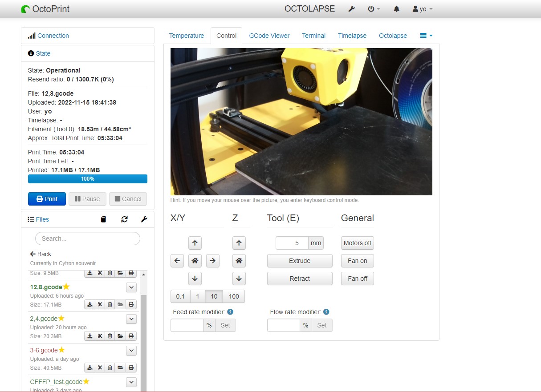Load 12,8.gcode using the folder icon
The image size is (541, 392).
pyautogui.click(x=120, y=304)
